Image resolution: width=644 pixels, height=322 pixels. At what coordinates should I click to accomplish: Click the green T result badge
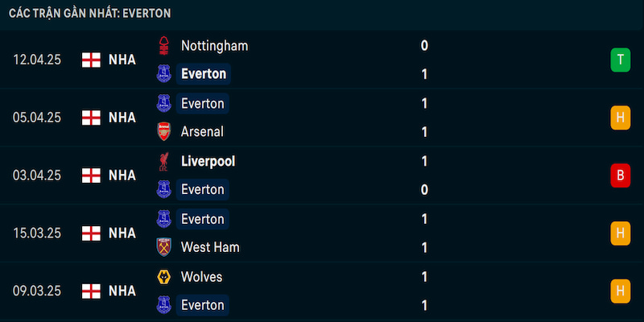point(620,60)
